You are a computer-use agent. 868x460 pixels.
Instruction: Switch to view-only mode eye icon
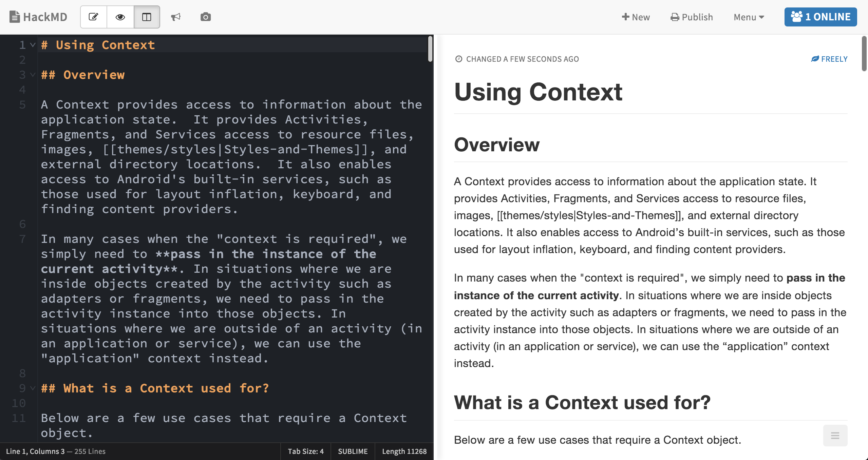pyautogui.click(x=120, y=17)
